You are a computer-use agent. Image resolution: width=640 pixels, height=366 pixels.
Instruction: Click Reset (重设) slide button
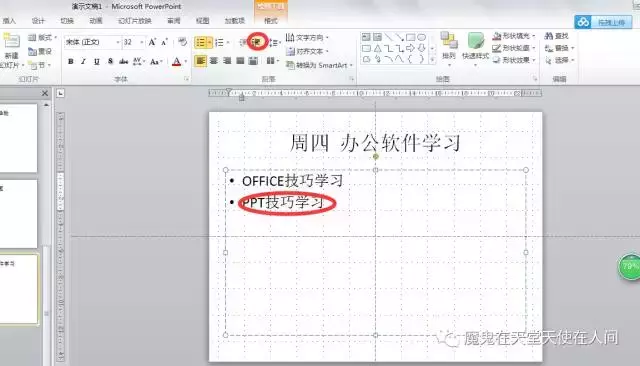40,51
